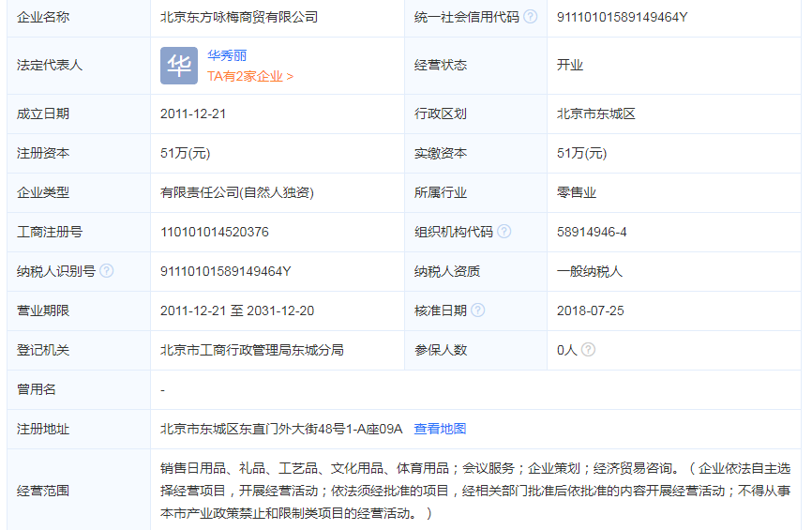The height and width of the screenshot is (530, 812).
Task: Click 北京市东城区 administrative division value
Action: point(596,114)
